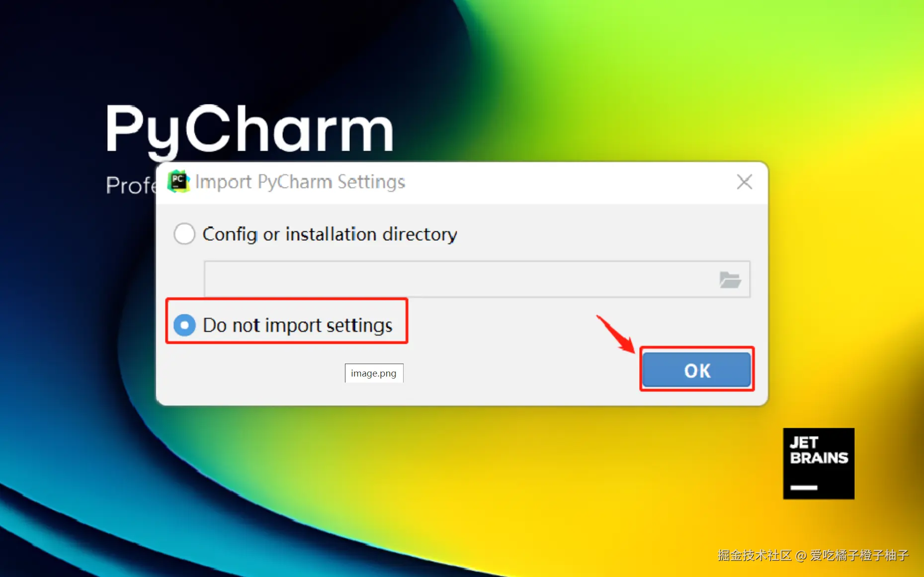Click the Do not import settings label text
The width and height of the screenshot is (924, 577).
coord(297,325)
